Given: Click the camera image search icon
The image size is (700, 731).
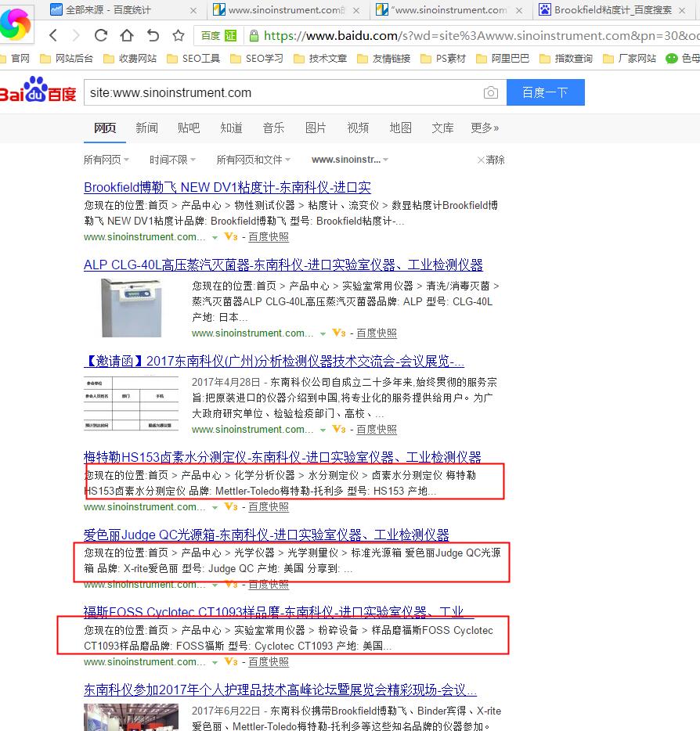Looking at the screenshot, I should 491,92.
